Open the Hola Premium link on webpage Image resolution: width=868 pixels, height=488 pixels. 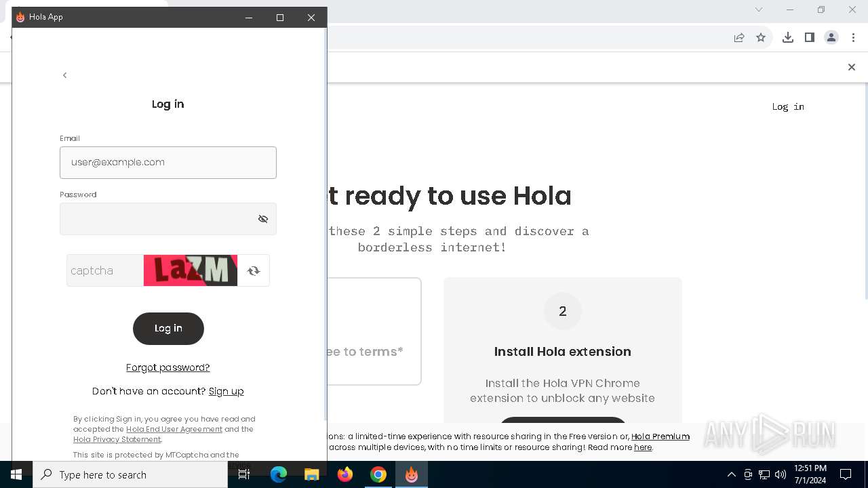point(660,436)
